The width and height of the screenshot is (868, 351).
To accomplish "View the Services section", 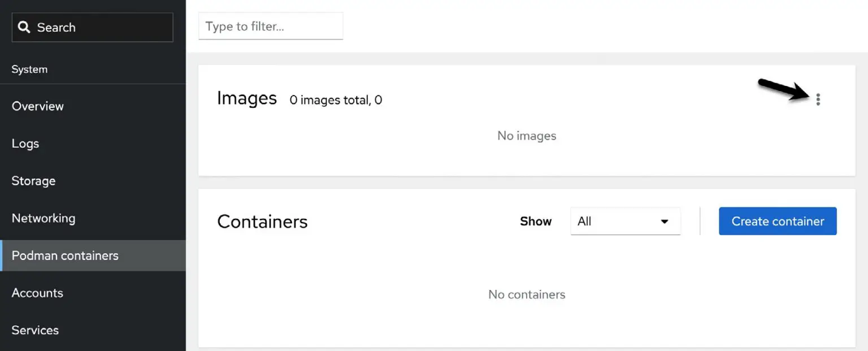I will coord(34,330).
